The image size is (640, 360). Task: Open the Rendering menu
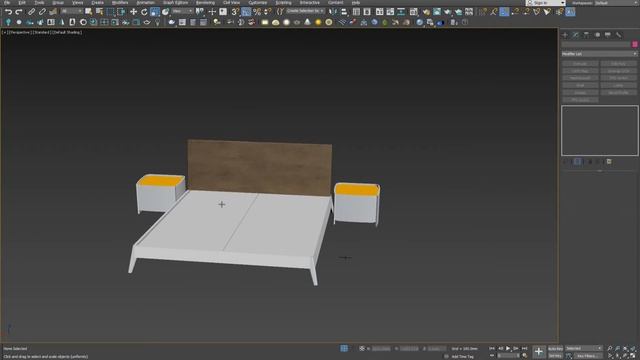pos(205,3)
